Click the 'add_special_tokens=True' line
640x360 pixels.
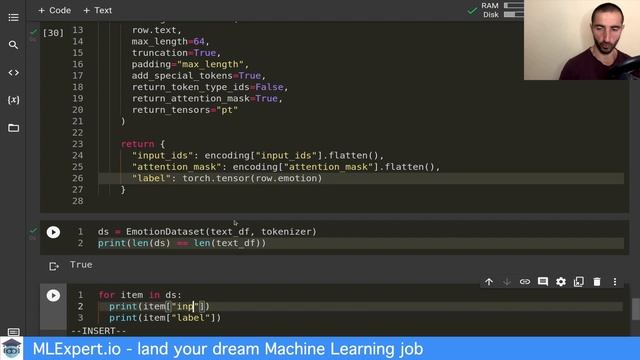click(x=199, y=76)
